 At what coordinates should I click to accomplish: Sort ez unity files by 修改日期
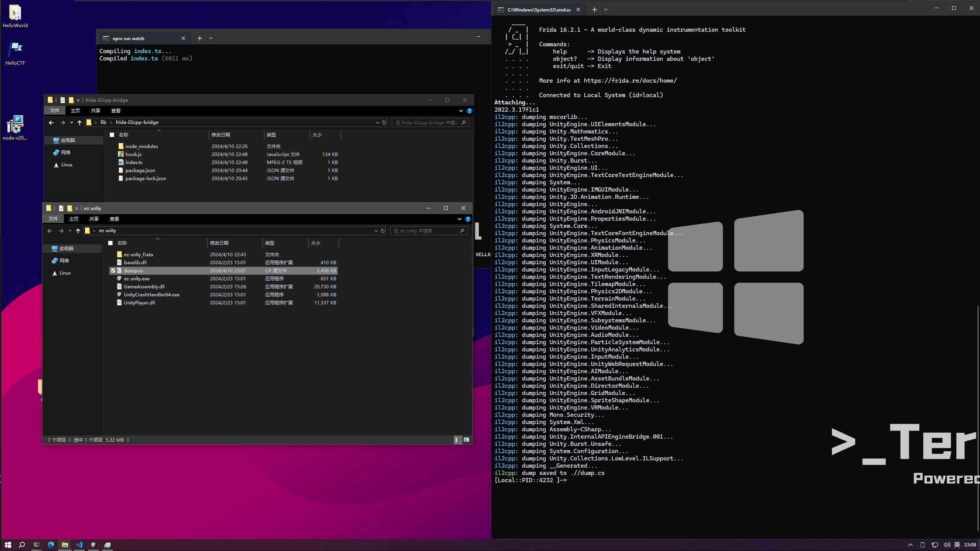point(235,243)
